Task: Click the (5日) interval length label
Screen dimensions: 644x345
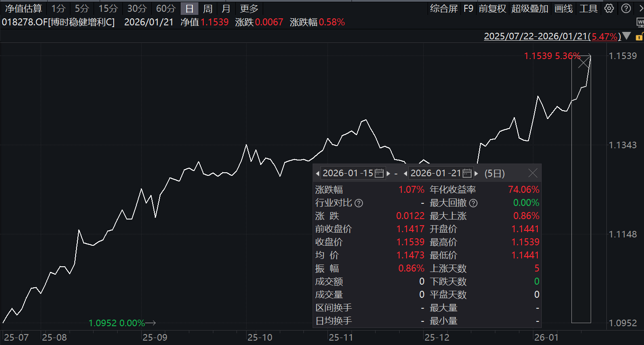Action: (x=495, y=174)
